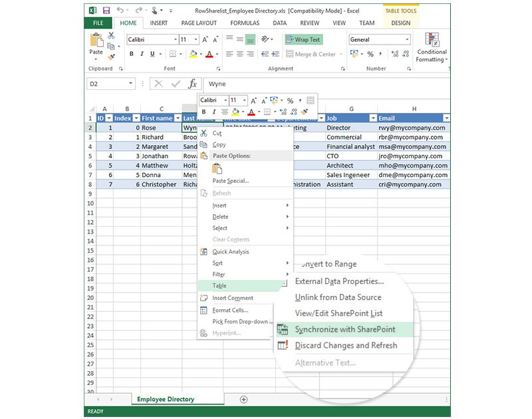Click the formula bar showing Wyne

tap(327, 84)
